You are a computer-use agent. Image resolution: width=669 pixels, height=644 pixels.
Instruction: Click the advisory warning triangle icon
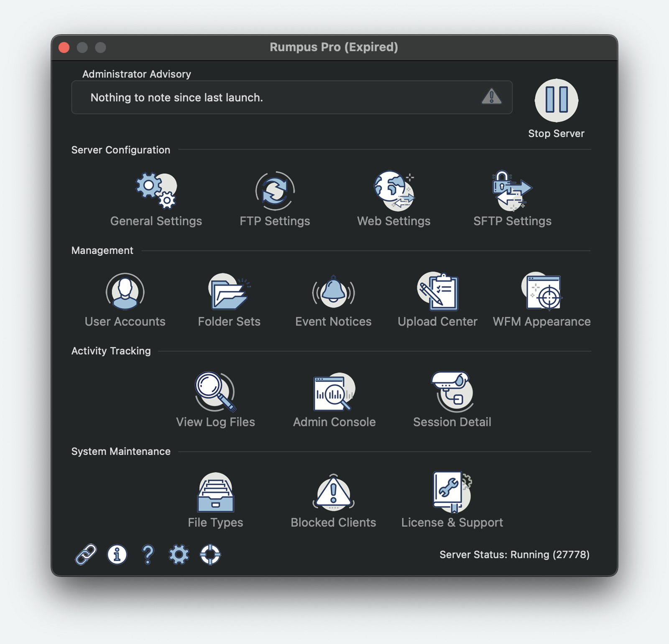[x=491, y=97]
